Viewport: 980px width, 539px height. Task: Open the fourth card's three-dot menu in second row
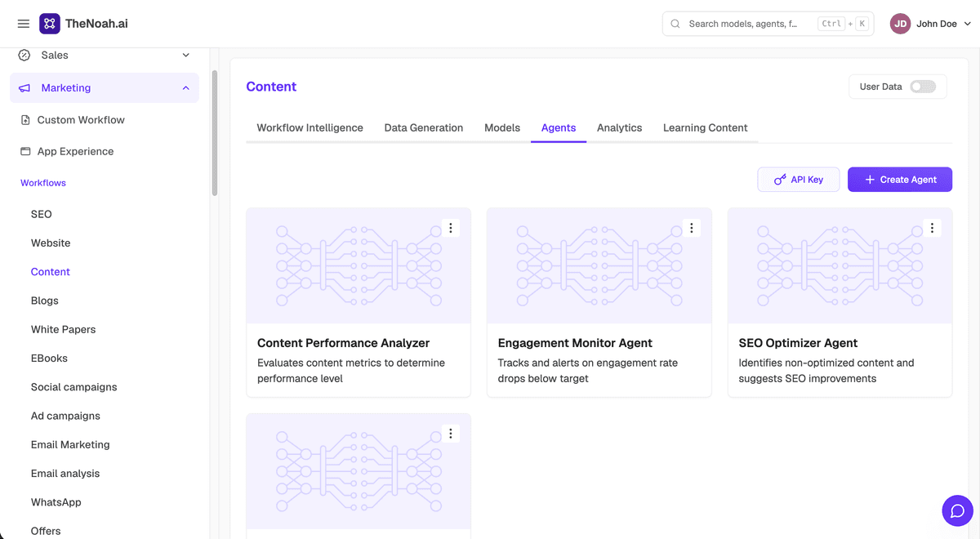pyautogui.click(x=451, y=434)
